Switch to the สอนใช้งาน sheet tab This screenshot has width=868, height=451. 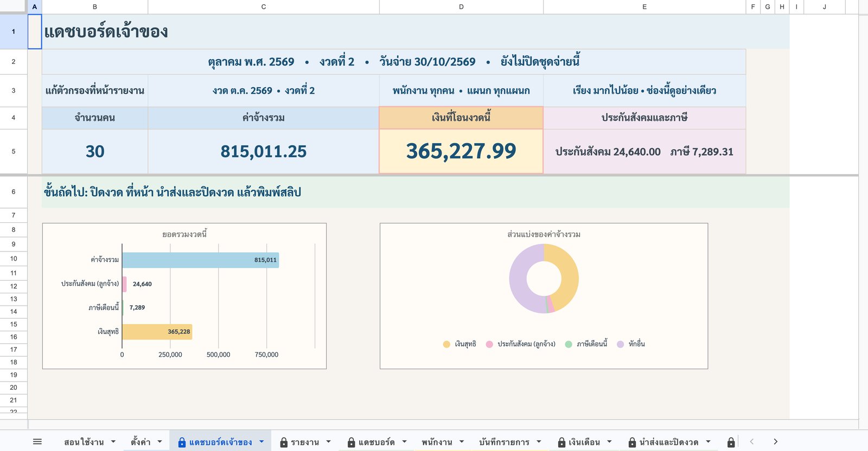tap(84, 442)
